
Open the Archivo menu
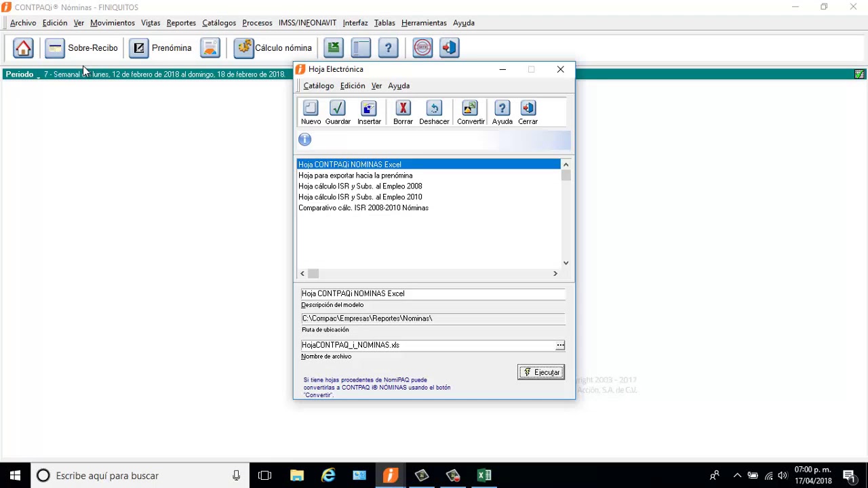(x=23, y=23)
